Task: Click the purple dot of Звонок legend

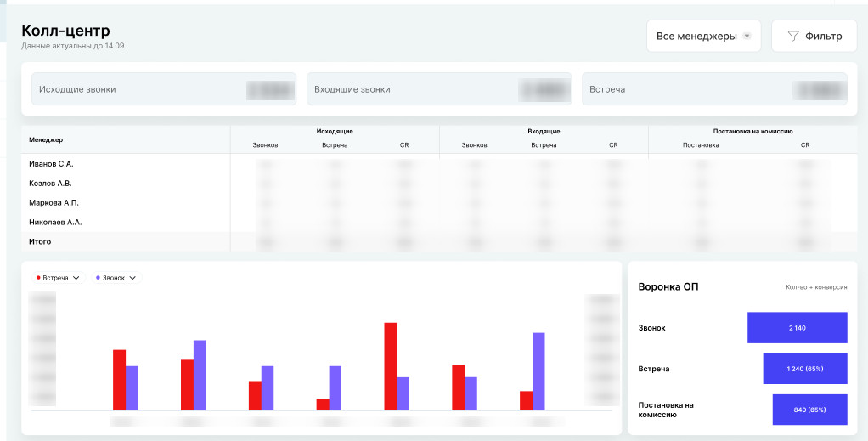Action: pos(98,278)
